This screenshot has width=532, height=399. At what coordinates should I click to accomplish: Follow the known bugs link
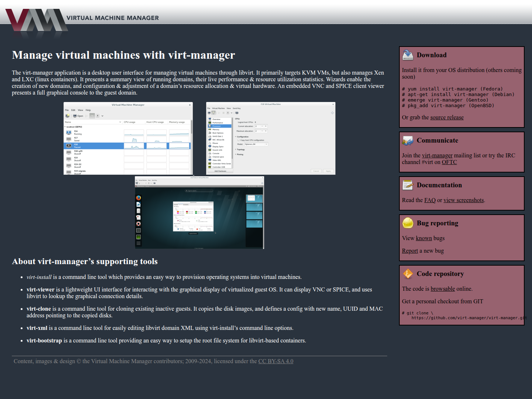(424, 238)
